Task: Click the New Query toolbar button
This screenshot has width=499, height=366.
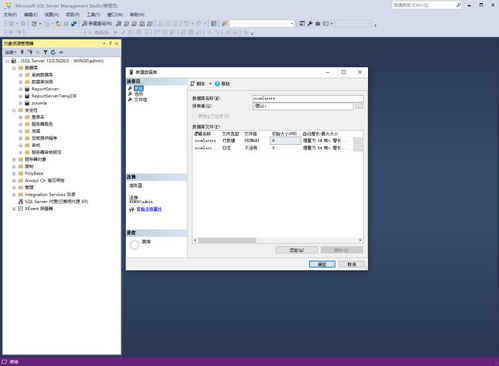Action: pos(97,24)
